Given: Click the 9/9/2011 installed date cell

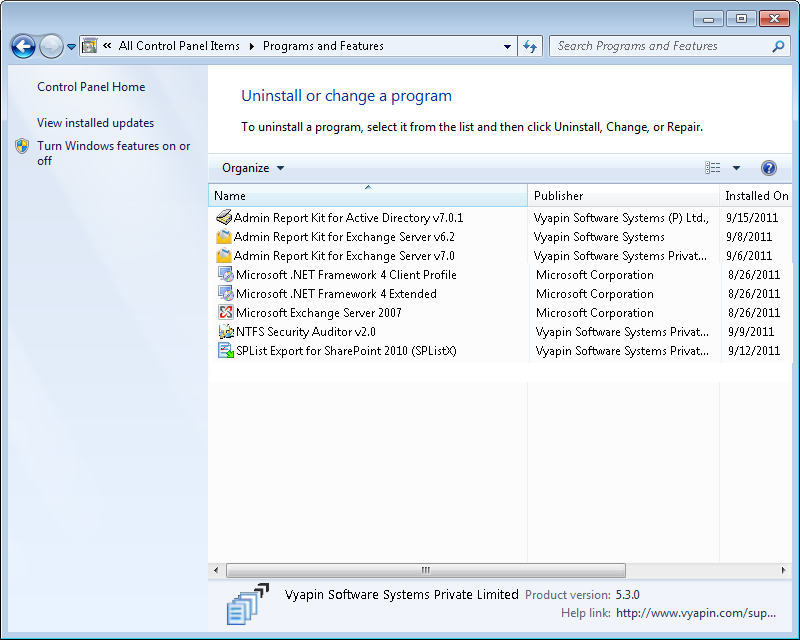Looking at the screenshot, I should coord(751,332).
